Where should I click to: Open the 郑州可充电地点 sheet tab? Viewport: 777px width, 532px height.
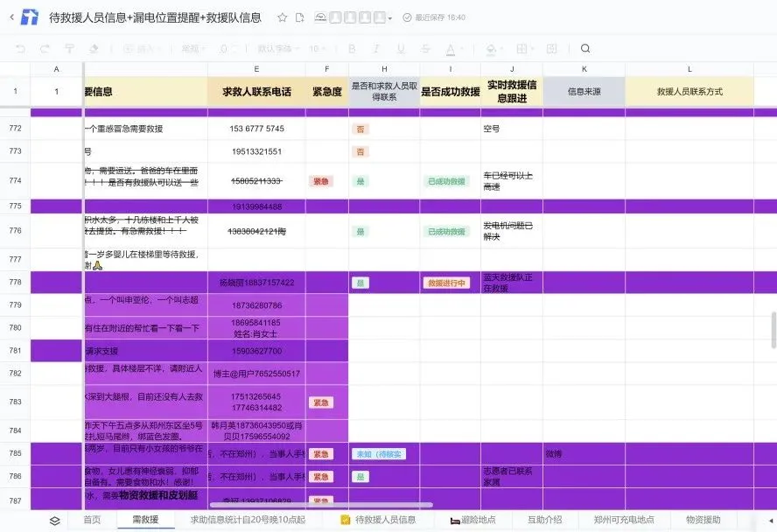[624, 520]
